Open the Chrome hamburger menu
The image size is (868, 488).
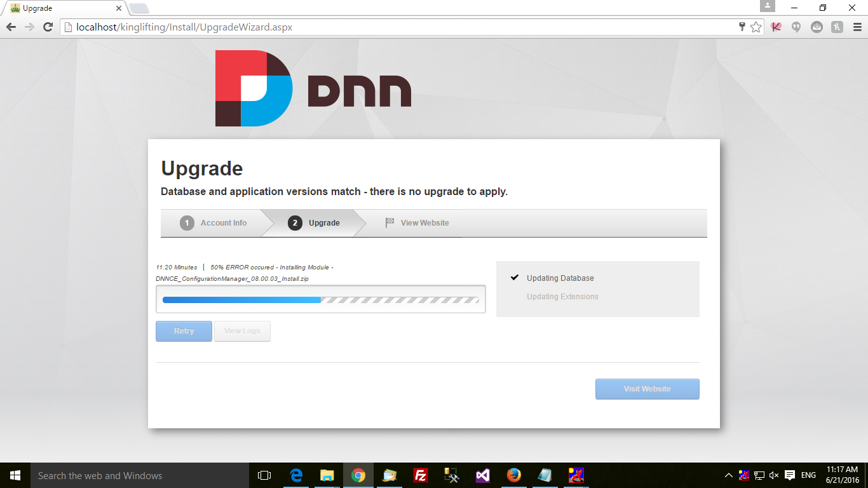[856, 27]
